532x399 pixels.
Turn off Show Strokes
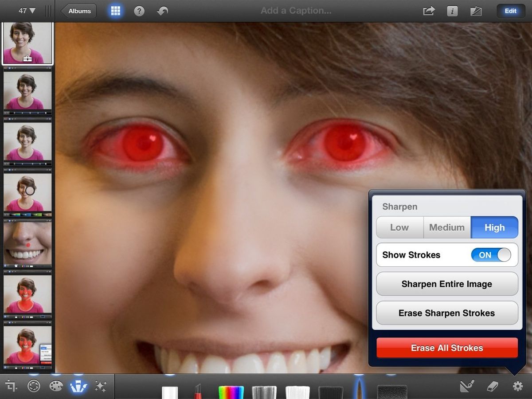491,255
